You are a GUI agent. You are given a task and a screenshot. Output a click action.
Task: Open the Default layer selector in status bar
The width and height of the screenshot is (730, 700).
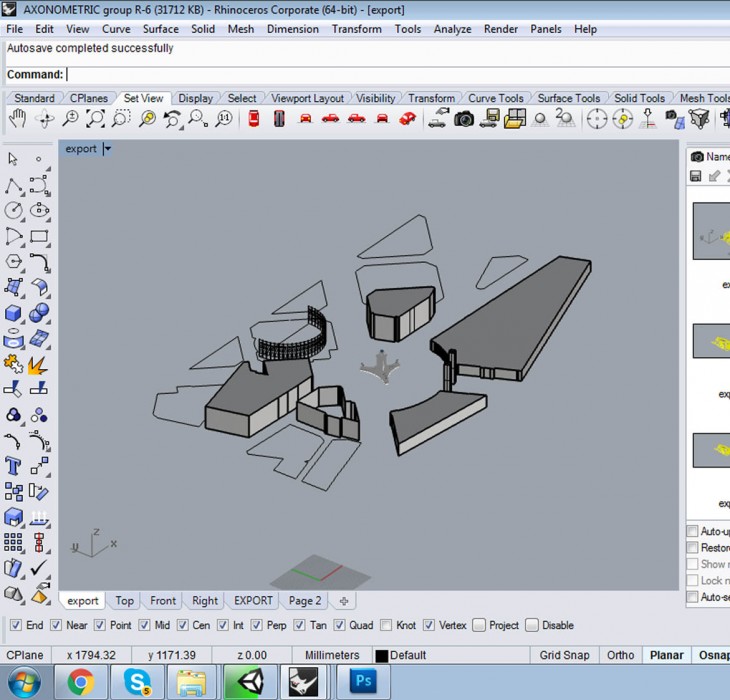point(408,655)
